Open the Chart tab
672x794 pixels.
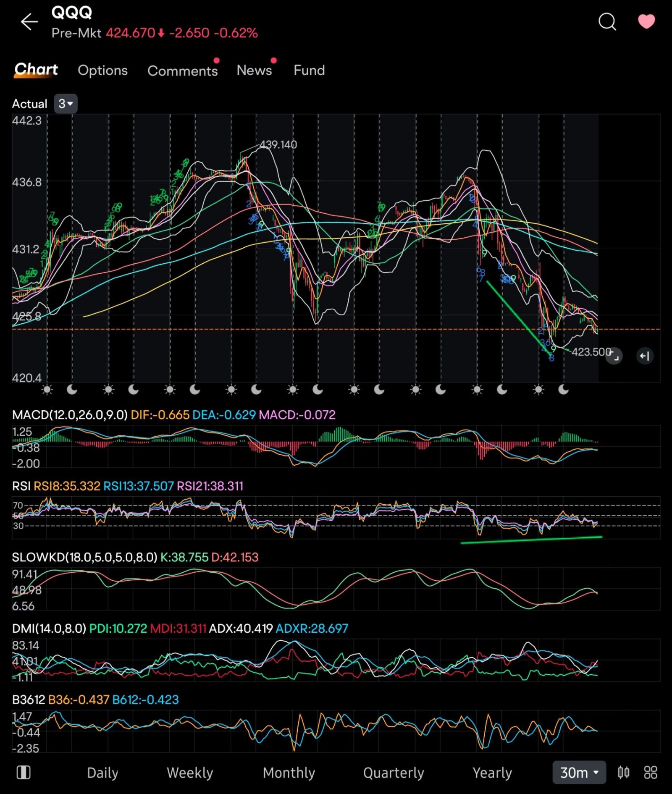click(36, 69)
